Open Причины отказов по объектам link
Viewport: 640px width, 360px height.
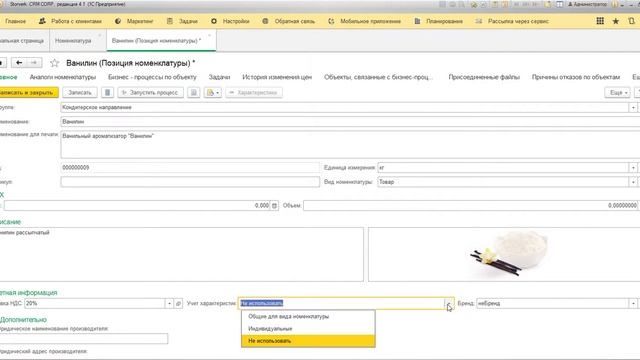coord(576,77)
